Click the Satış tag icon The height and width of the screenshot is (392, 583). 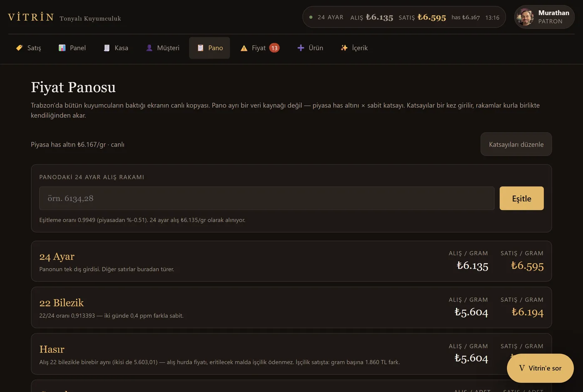(19, 48)
